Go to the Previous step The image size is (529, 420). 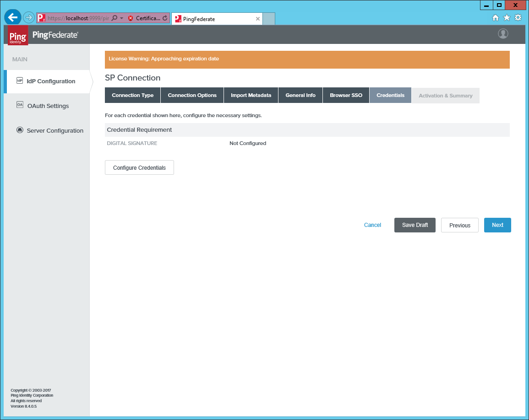point(460,225)
